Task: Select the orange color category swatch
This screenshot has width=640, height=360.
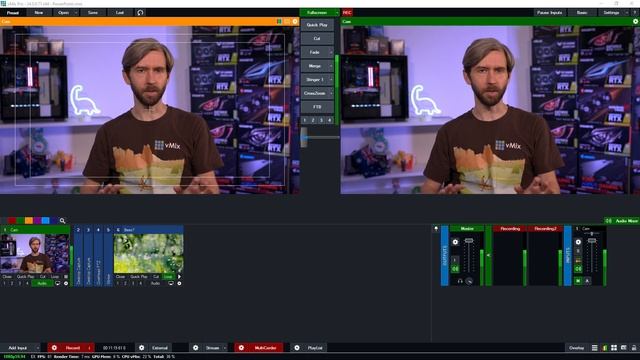Action: pyautogui.click(x=29, y=220)
